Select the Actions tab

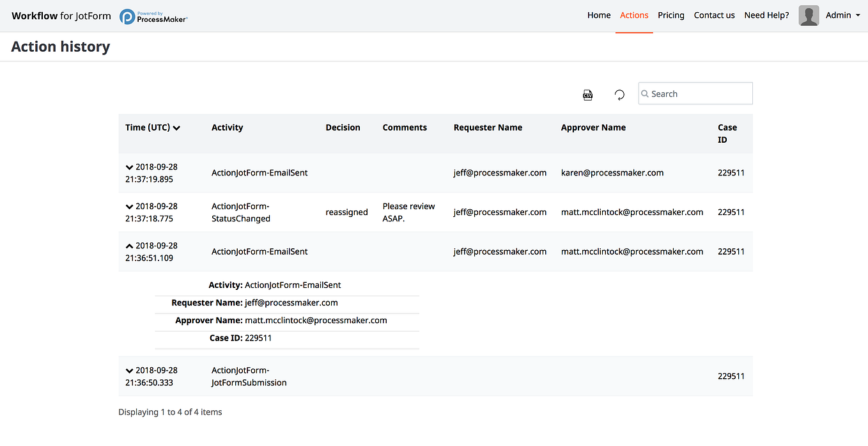click(633, 15)
